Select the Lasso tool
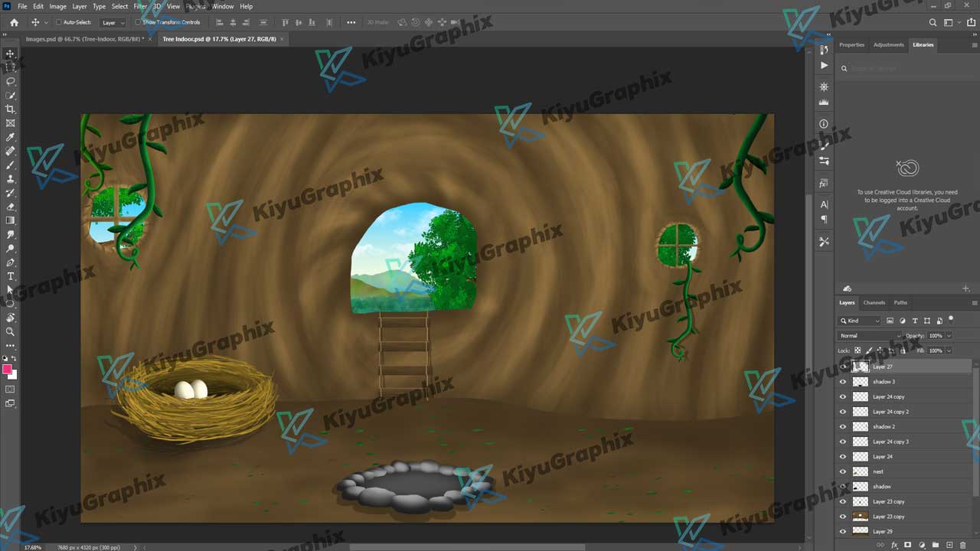Screen dimensions: 980x551 11,81
